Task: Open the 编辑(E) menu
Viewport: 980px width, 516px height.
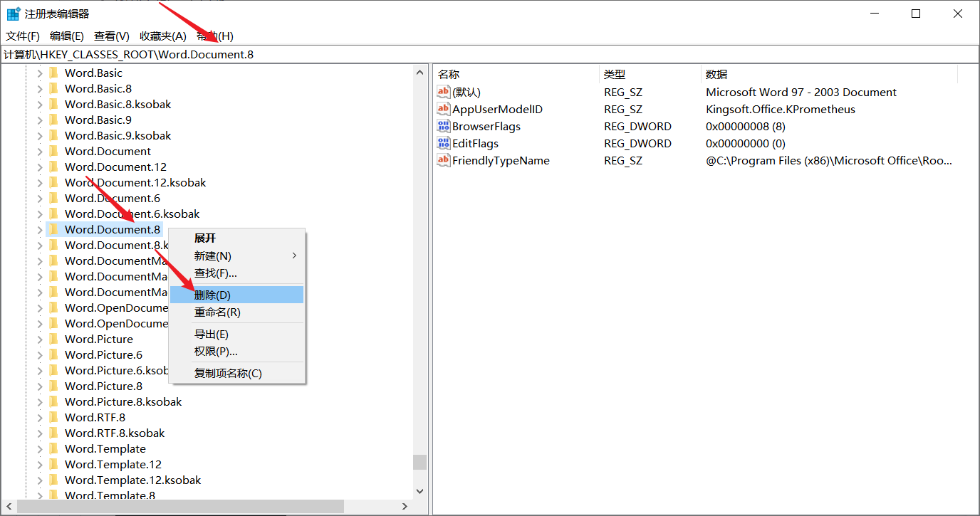Action: (67, 36)
